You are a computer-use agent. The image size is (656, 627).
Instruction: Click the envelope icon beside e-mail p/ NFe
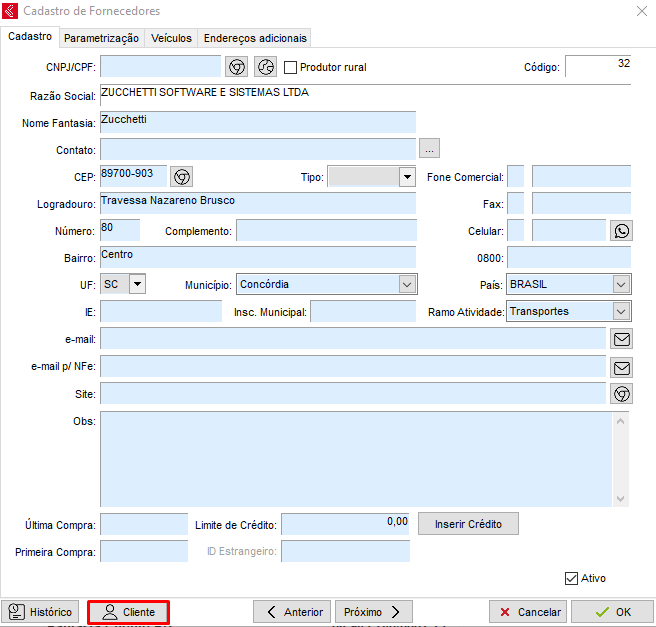pyautogui.click(x=622, y=368)
